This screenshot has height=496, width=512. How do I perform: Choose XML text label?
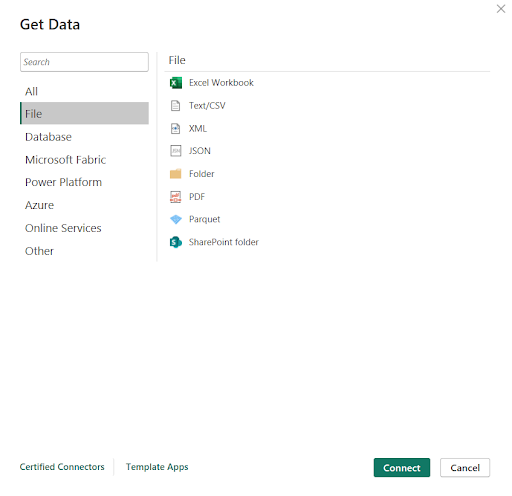[198, 128]
